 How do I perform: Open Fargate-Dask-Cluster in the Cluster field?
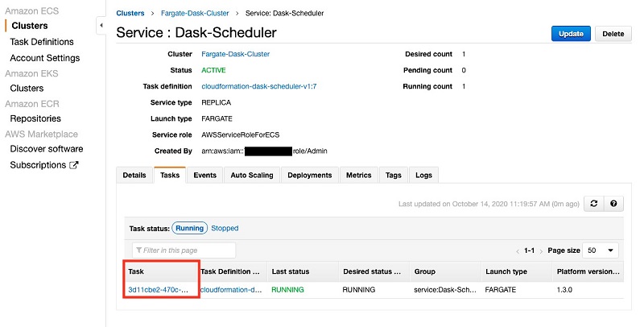pos(235,54)
